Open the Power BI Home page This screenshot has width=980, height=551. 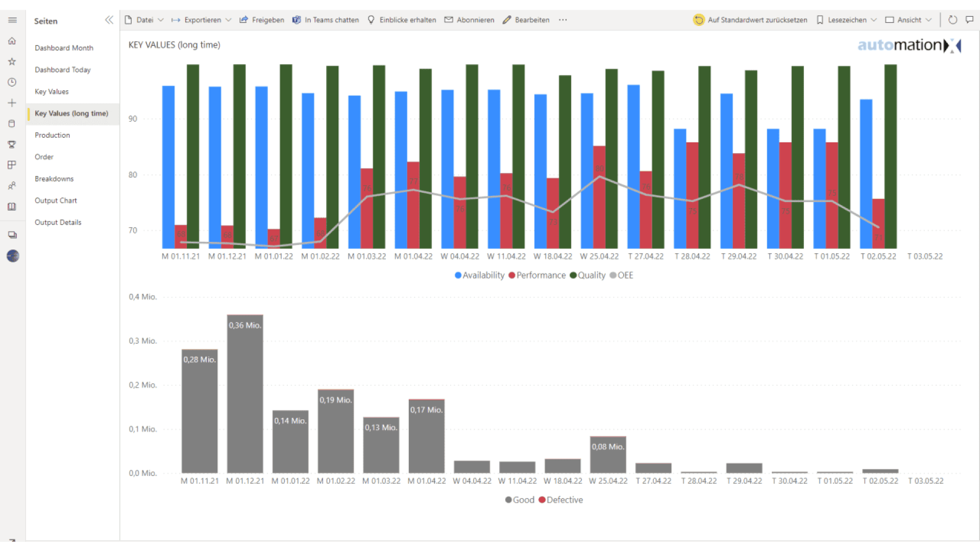(x=12, y=41)
